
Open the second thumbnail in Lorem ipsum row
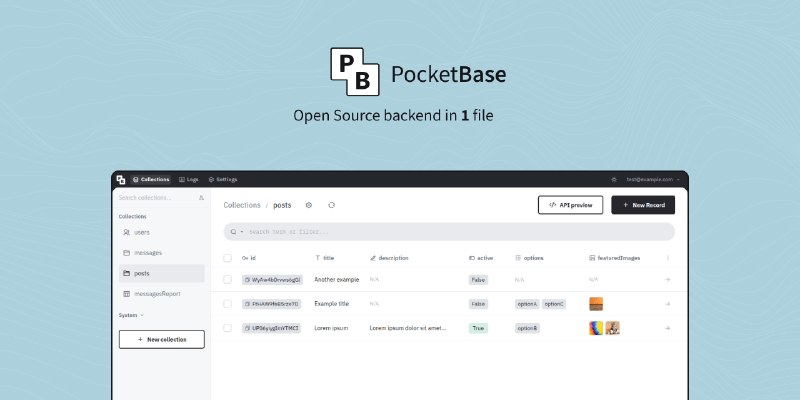coord(612,328)
